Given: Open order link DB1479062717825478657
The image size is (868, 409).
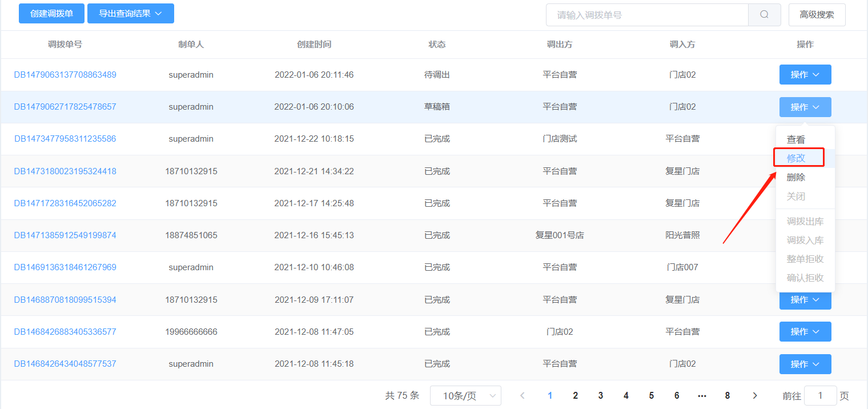Looking at the screenshot, I should (65, 107).
